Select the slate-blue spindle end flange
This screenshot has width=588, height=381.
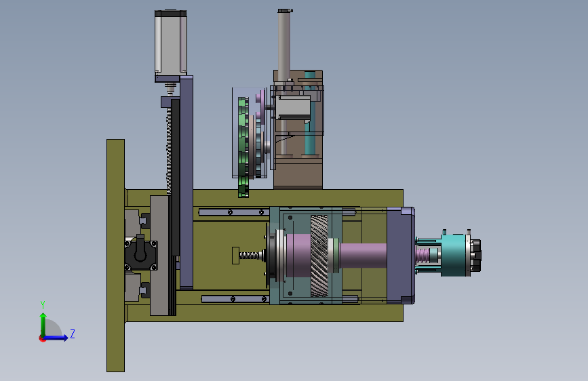point(401,256)
